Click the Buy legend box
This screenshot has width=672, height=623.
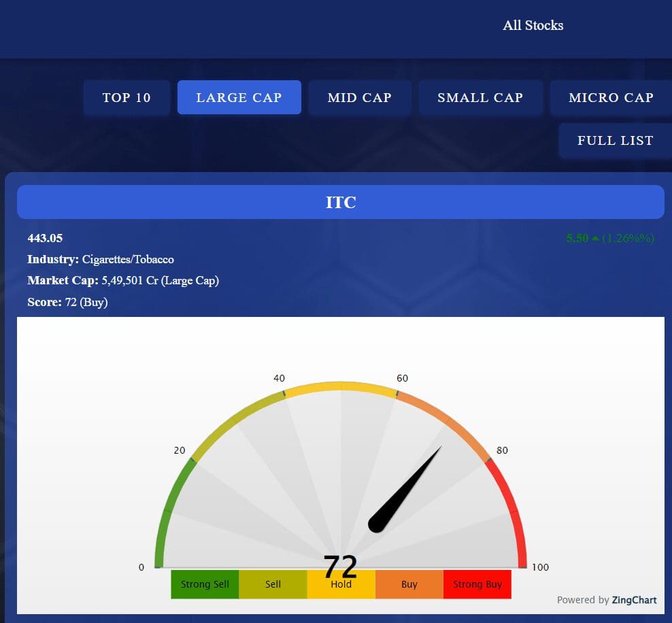(409, 584)
